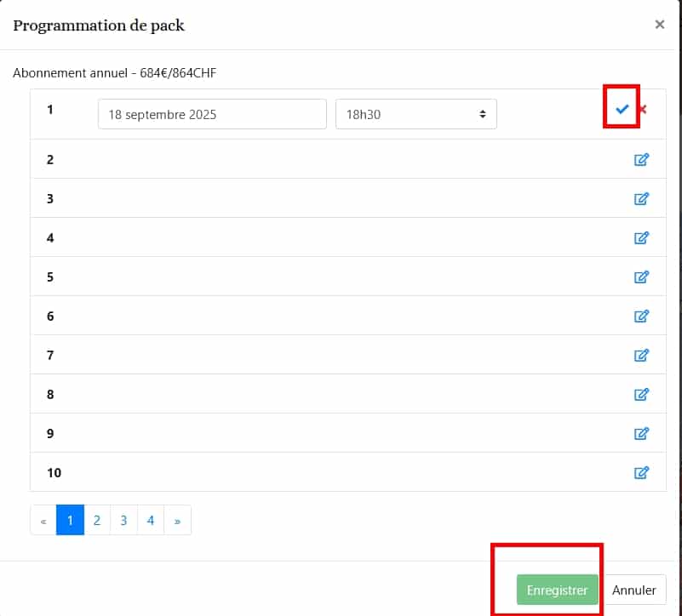682x616 pixels.
Task: Click the date field 18 septembre 2025
Action: pos(212,114)
